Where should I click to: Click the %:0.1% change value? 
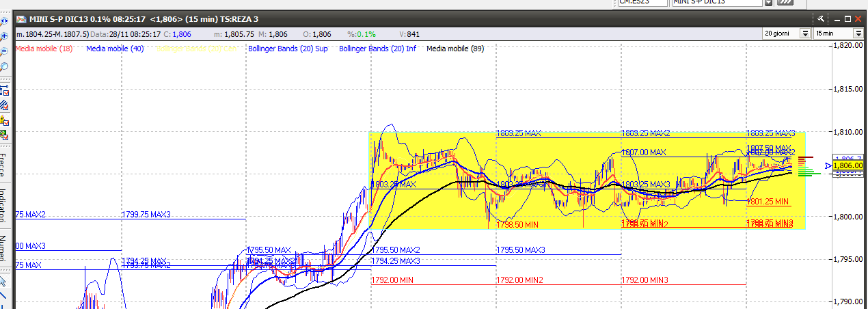click(x=362, y=33)
